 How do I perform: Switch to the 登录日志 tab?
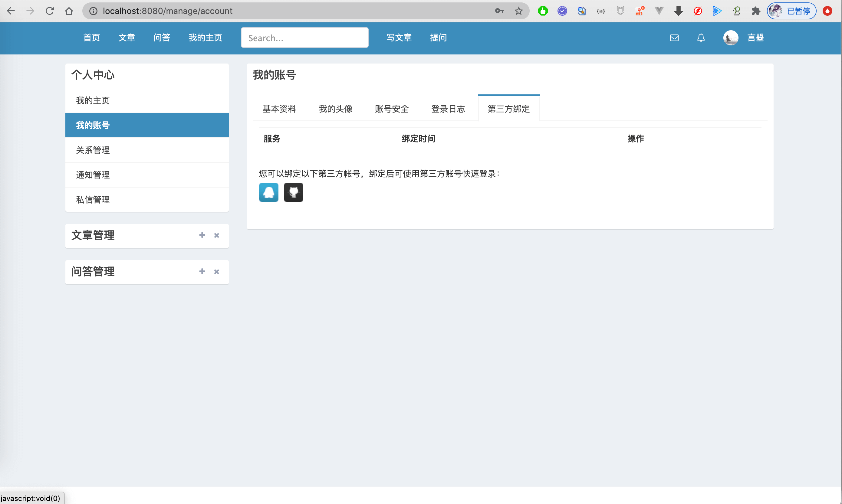pyautogui.click(x=448, y=109)
